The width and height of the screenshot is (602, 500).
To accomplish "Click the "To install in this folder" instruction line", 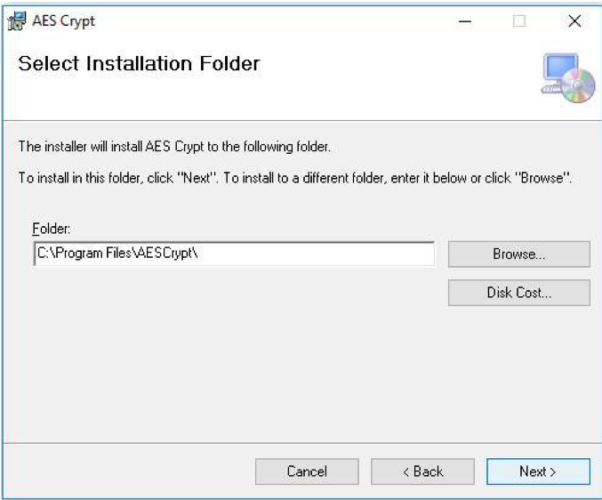I will pyautogui.click(x=295, y=177).
